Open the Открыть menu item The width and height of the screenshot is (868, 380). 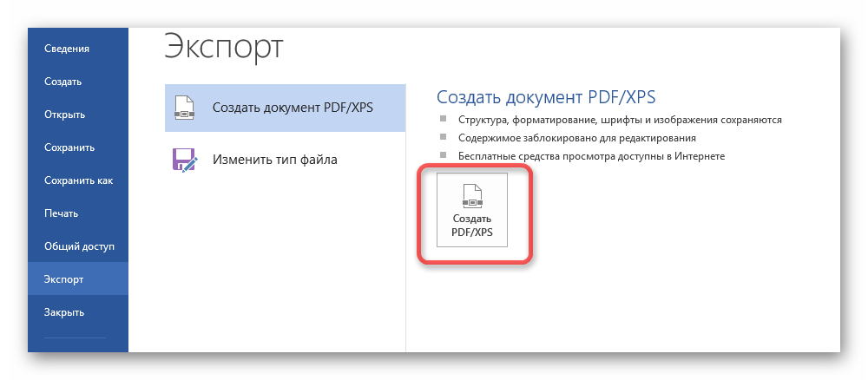[78, 115]
